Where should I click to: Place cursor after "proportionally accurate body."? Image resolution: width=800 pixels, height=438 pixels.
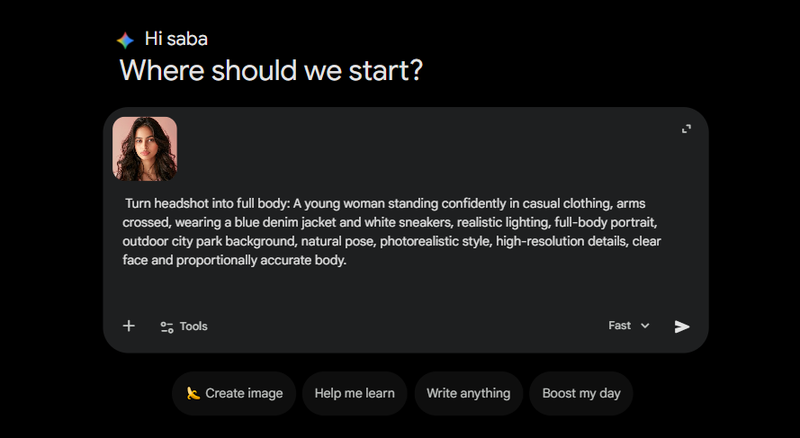coord(346,261)
